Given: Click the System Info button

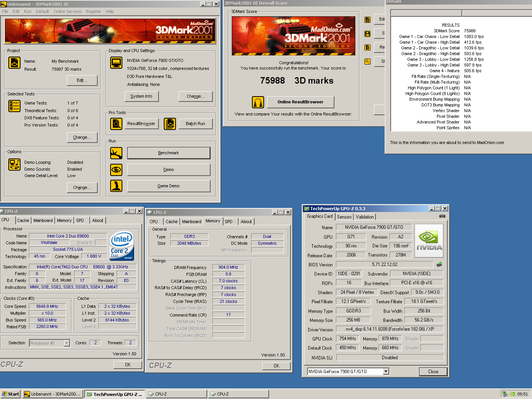Looking at the screenshot, I should point(141,96).
